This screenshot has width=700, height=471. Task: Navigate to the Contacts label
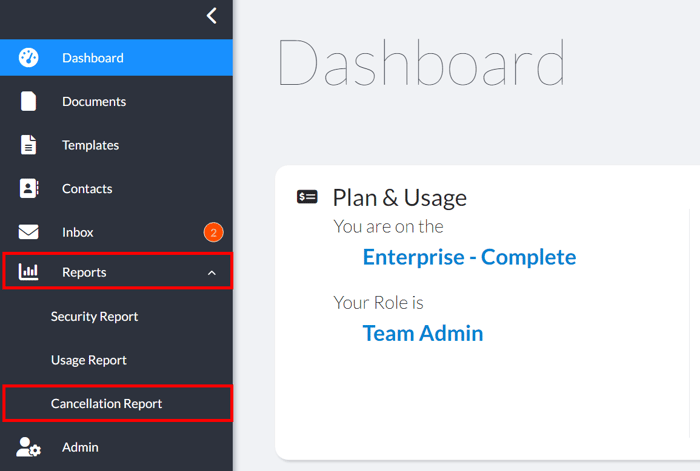[x=87, y=188]
